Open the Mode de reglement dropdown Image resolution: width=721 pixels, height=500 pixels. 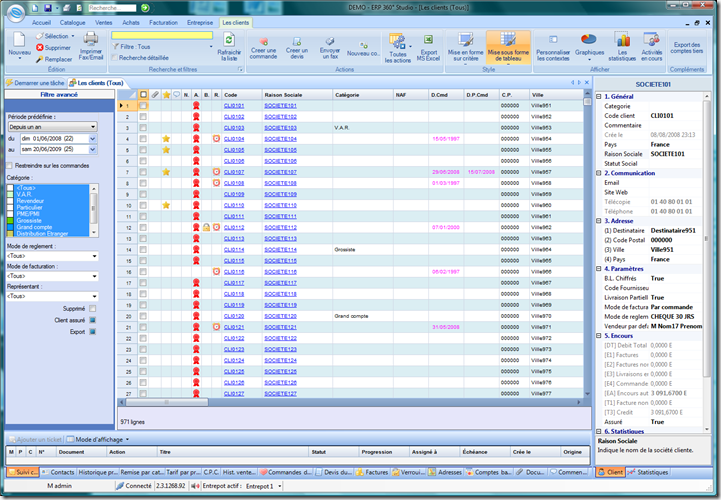[x=95, y=256]
